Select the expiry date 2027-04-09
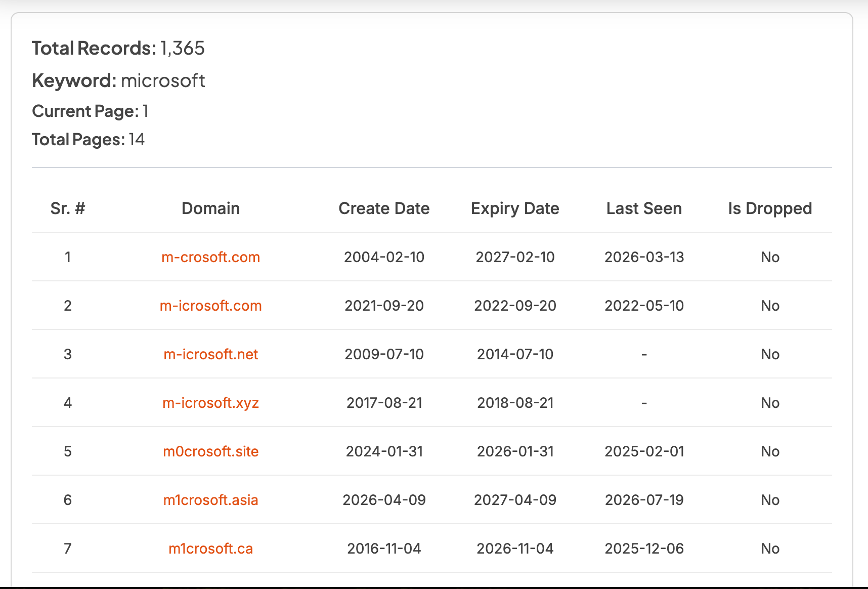Screen dimensions: 868x589 pyautogui.click(x=515, y=500)
